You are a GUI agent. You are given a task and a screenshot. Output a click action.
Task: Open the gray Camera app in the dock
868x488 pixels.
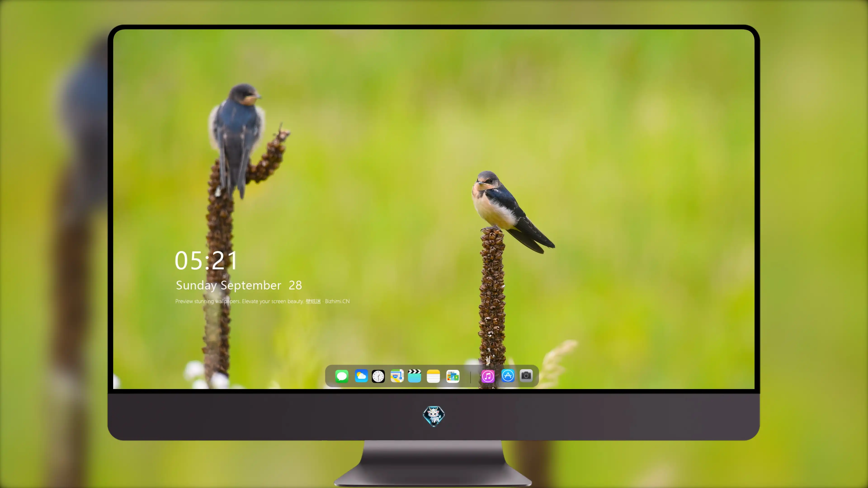[526, 375]
